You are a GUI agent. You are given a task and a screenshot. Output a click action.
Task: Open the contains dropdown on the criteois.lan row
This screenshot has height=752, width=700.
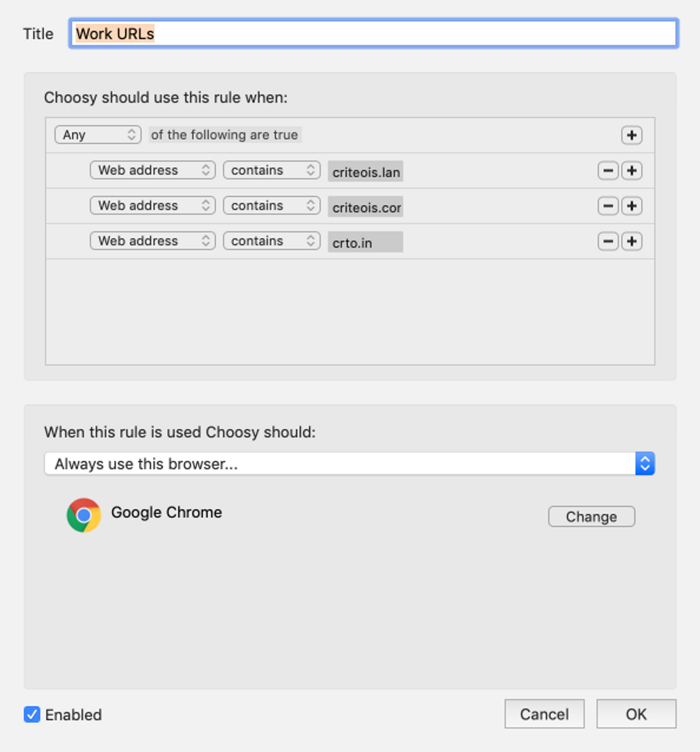(x=271, y=170)
